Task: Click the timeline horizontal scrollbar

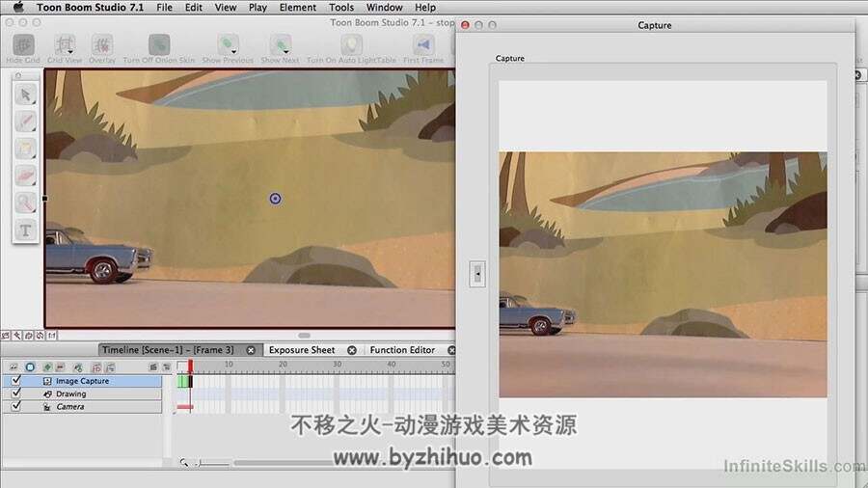Action: pos(283,463)
